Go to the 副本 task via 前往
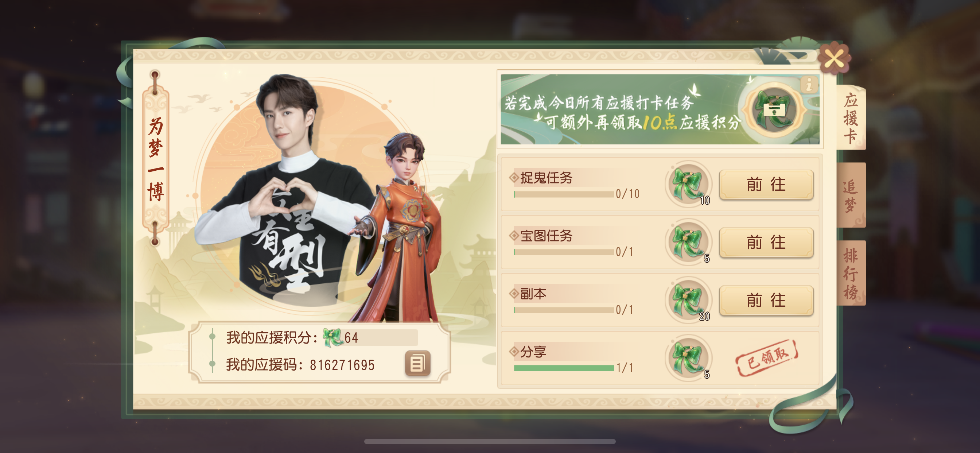Image resolution: width=980 pixels, height=453 pixels. click(x=766, y=300)
